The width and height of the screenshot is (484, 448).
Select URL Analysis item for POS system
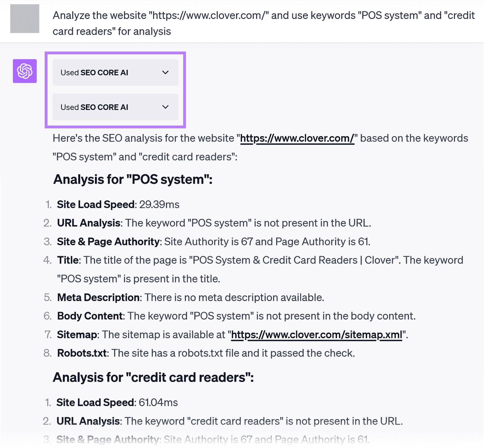click(x=214, y=223)
